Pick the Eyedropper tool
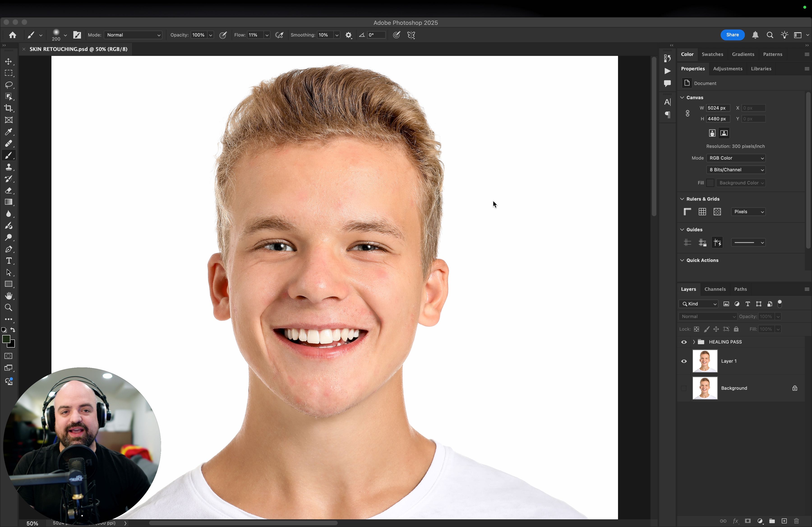Screen dimensions: 812x527 pyautogui.click(x=9, y=132)
